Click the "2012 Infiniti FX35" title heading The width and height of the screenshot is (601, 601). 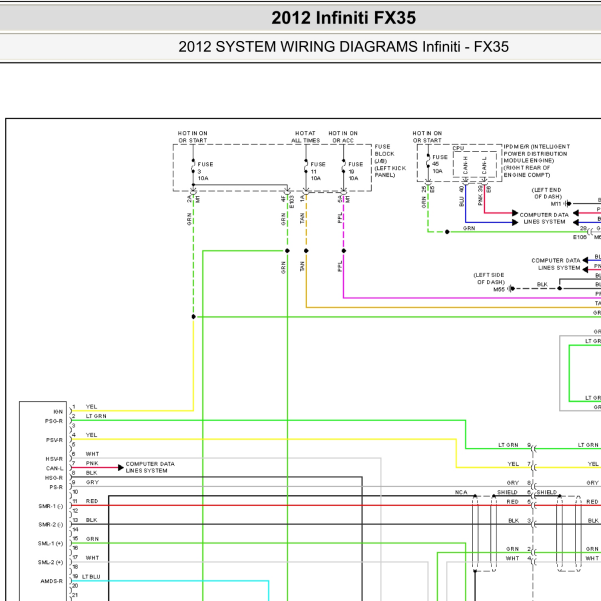(343, 18)
